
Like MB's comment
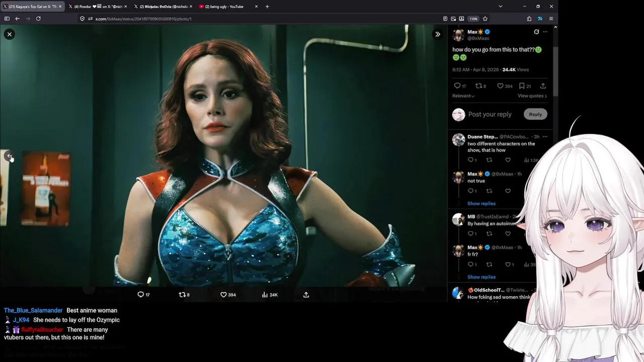[508, 233]
